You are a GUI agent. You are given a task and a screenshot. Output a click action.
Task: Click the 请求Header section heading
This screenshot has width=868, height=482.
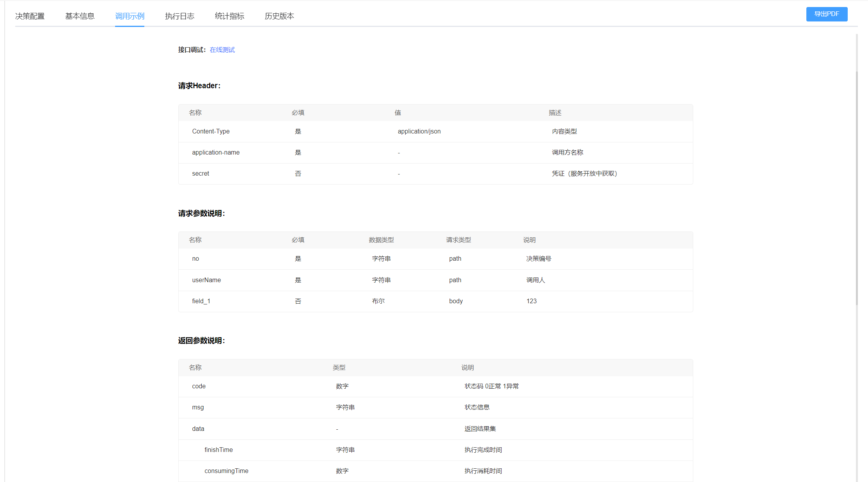tap(199, 85)
